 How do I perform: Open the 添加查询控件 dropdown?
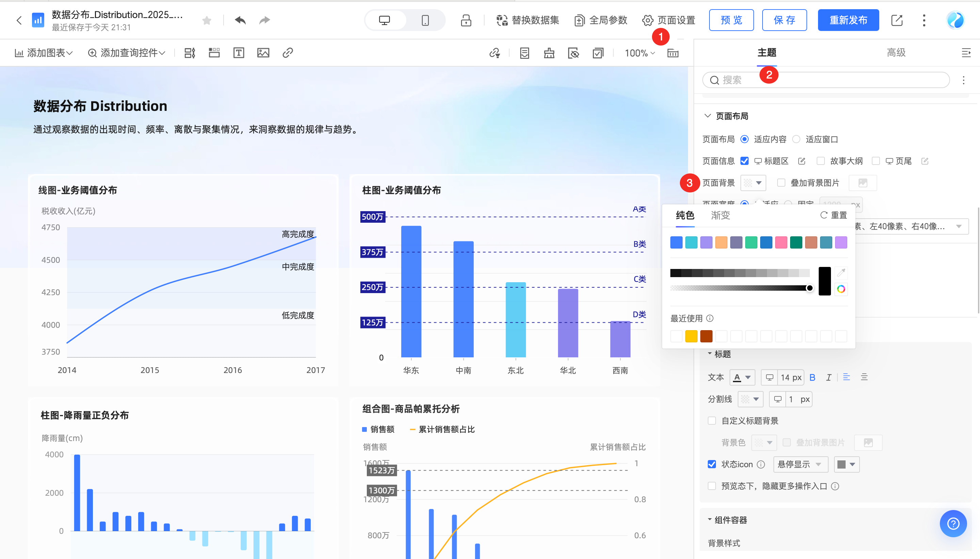click(126, 53)
